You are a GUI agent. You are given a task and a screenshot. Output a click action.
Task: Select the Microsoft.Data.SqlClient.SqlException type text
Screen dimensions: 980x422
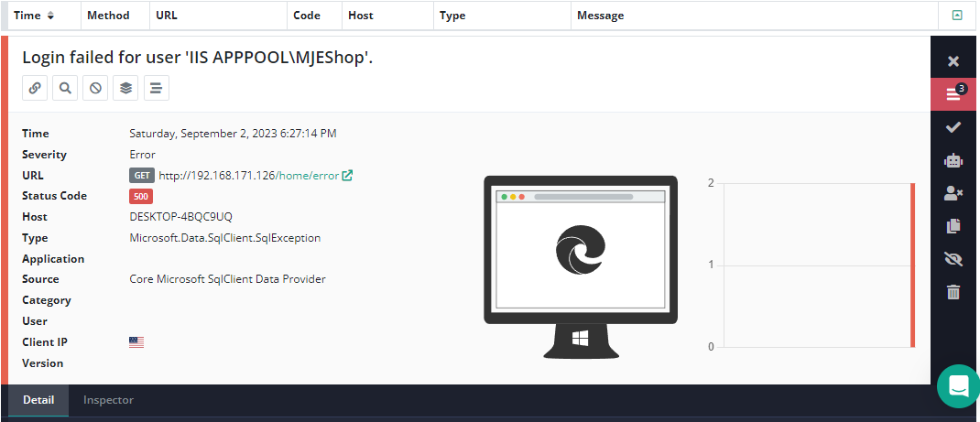pyautogui.click(x=225, y=238)
